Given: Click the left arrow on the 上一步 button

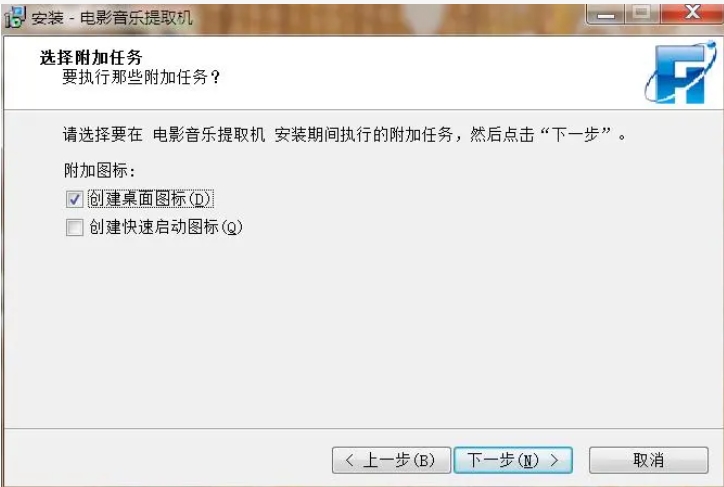Looking at the screenshot, I should point(350,460).
